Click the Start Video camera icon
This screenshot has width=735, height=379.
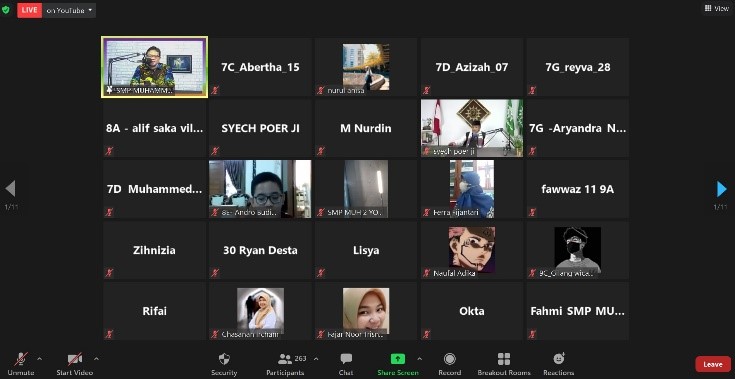click(75, 359)
